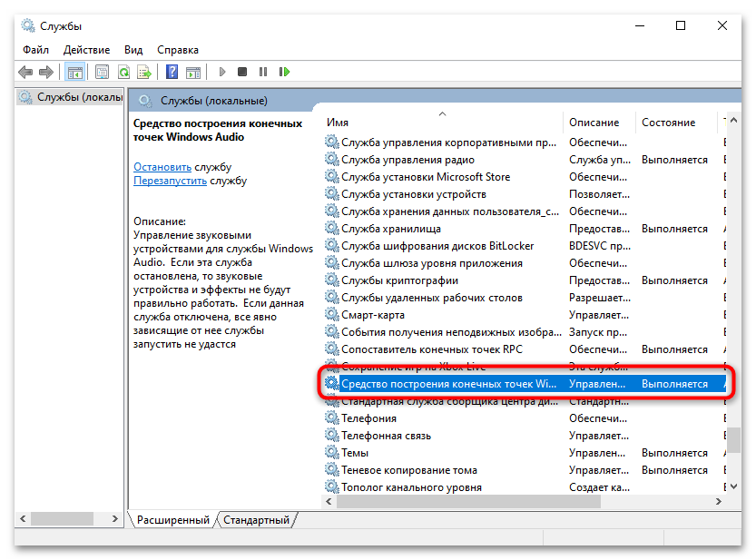
Task: Click tree pane horizontal scroll left arrow
Action: pos(23,518)
